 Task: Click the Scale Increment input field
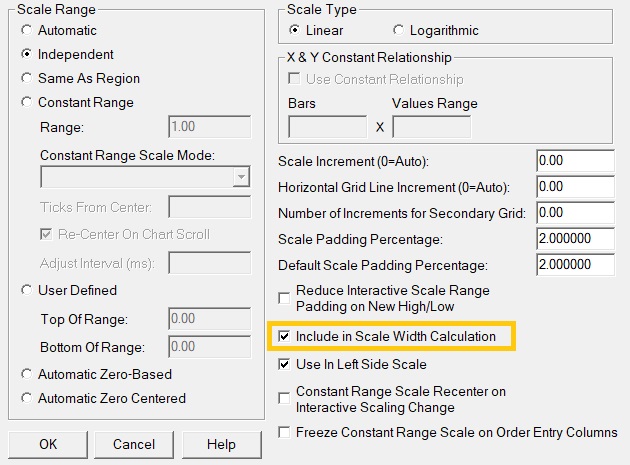coord(575,161)
